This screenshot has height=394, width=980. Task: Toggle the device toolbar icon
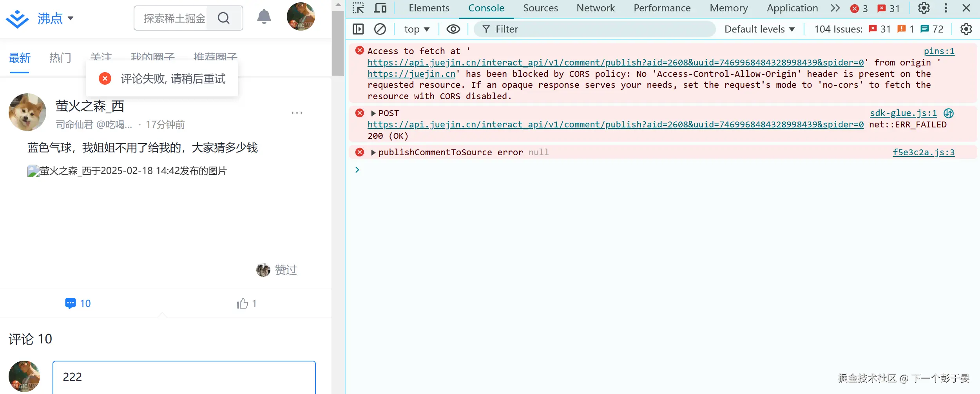point(380,8)
